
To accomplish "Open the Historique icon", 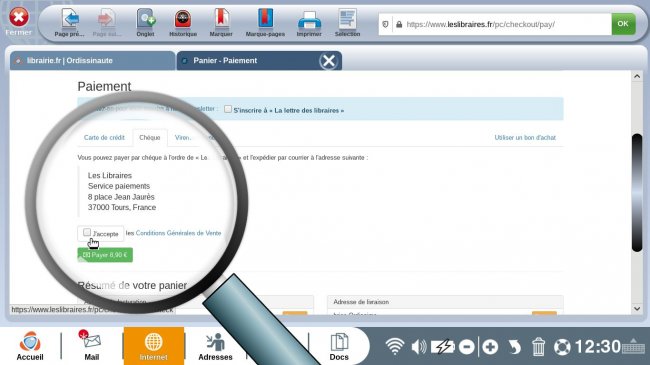I will [x=183, y=19].
